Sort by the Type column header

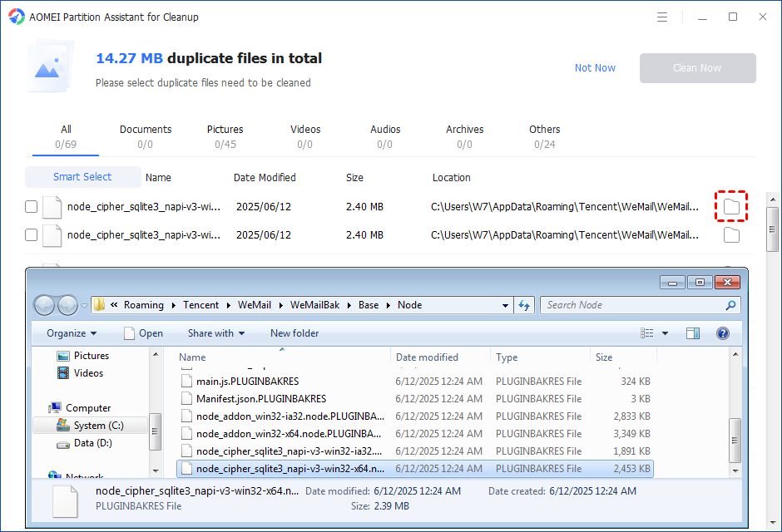click(x=540, y=357)
